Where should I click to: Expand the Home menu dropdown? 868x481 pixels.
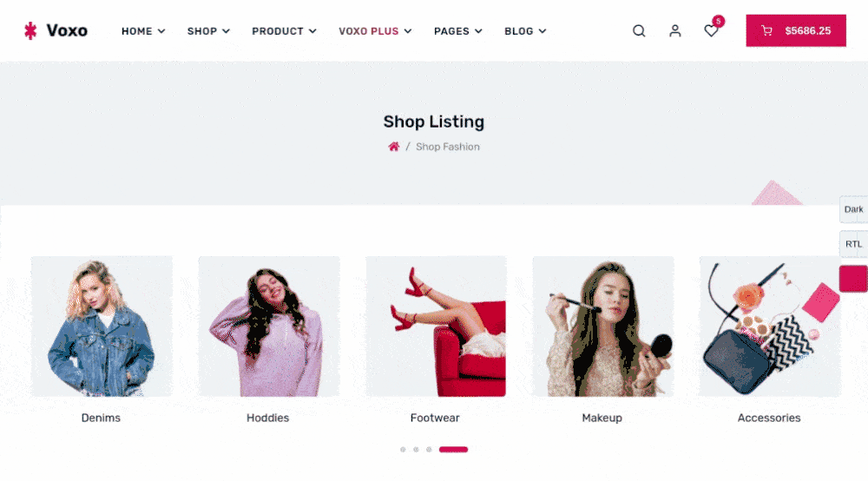click(x=143, y=31)
